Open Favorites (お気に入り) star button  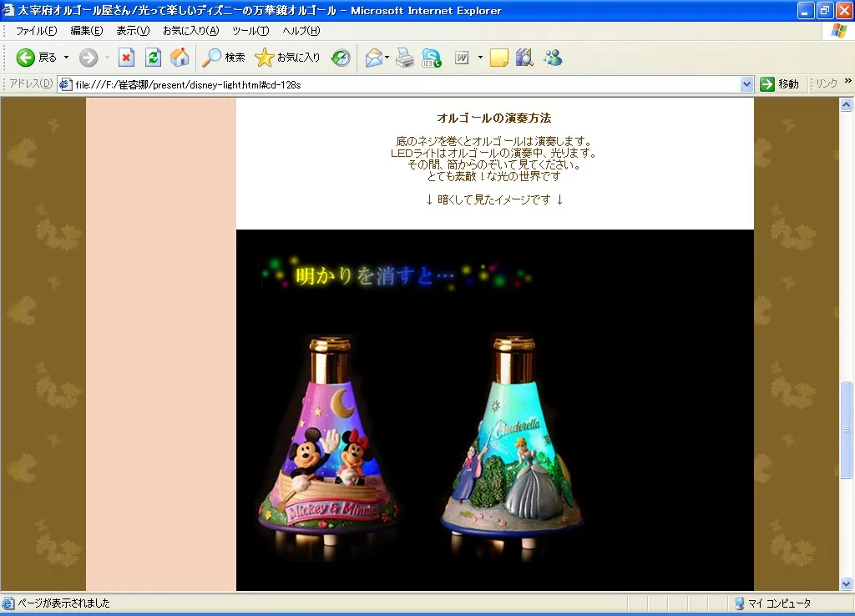287,58
